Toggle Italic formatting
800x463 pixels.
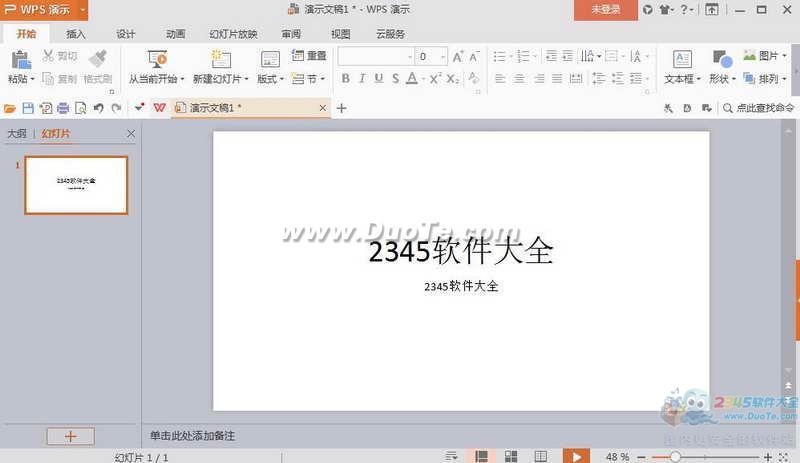pyautogui.click(x=362, y=79)
